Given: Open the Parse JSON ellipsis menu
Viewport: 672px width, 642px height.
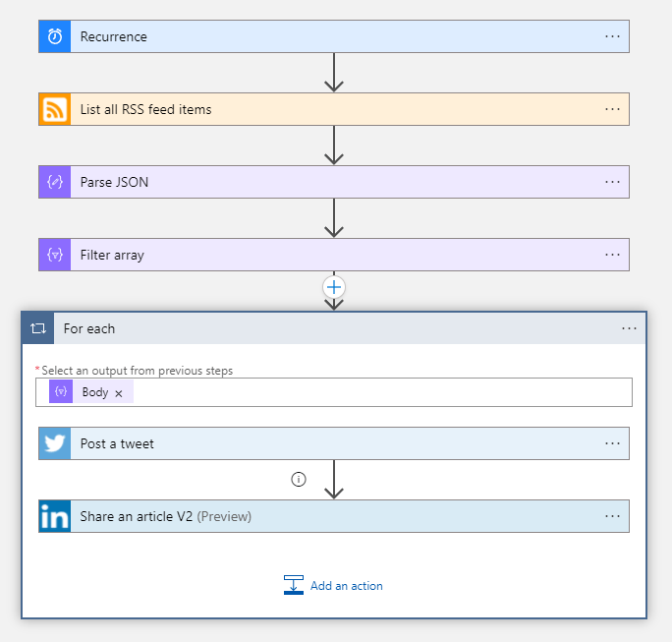Looking at the screenshot, I should pyautogui.click(x=612, y=182).
